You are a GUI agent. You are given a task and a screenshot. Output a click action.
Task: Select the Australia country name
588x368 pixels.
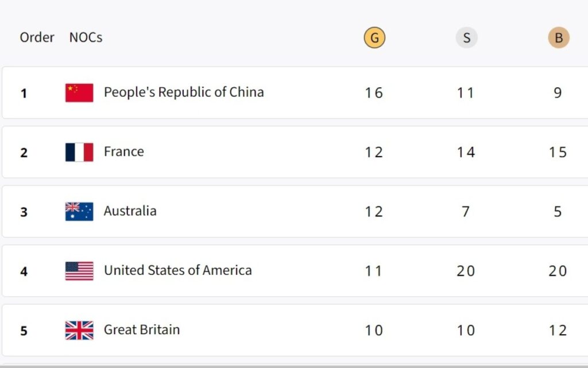(130, 211)
